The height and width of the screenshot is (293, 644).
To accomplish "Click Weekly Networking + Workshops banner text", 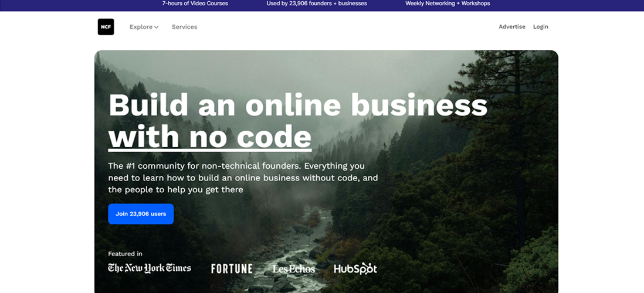I will (x=448, y=4).
